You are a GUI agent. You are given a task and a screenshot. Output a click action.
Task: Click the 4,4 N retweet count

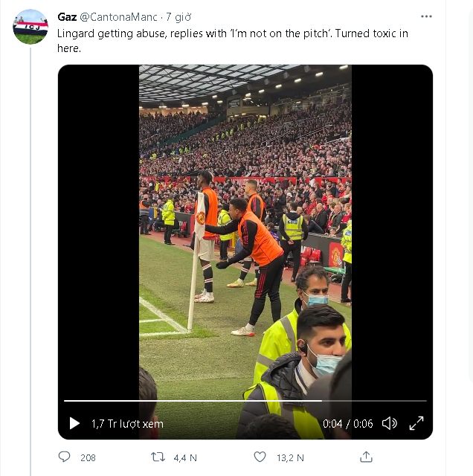pyautogui.click(x=185, y=457)
